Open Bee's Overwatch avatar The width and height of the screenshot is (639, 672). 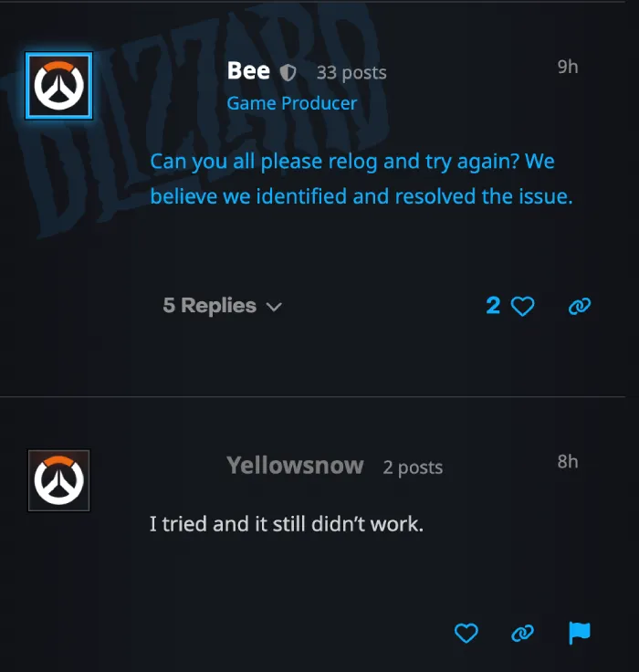click(x=58, y=86)
